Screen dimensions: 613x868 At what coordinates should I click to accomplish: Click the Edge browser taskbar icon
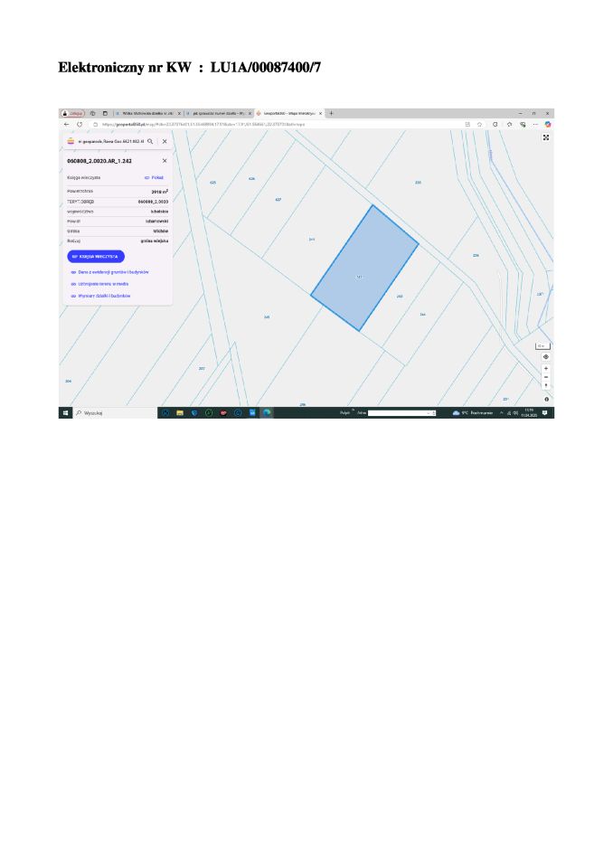point(267,413)
